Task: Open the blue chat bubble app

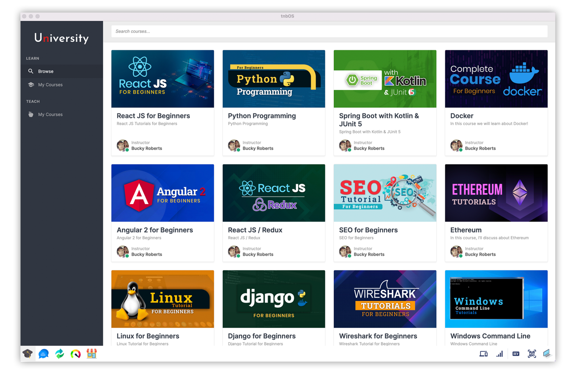Action: [x=44, y=354]
